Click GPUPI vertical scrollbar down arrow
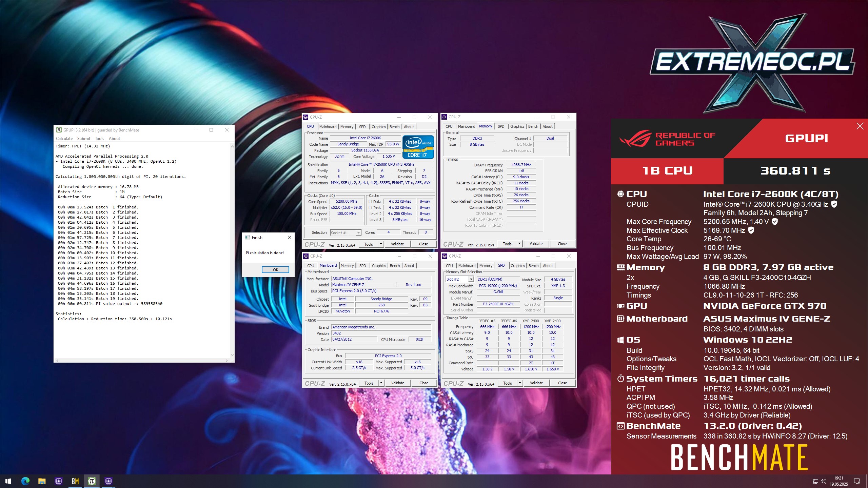Screen dimensions: 868x488 click(x=232, y=355)
